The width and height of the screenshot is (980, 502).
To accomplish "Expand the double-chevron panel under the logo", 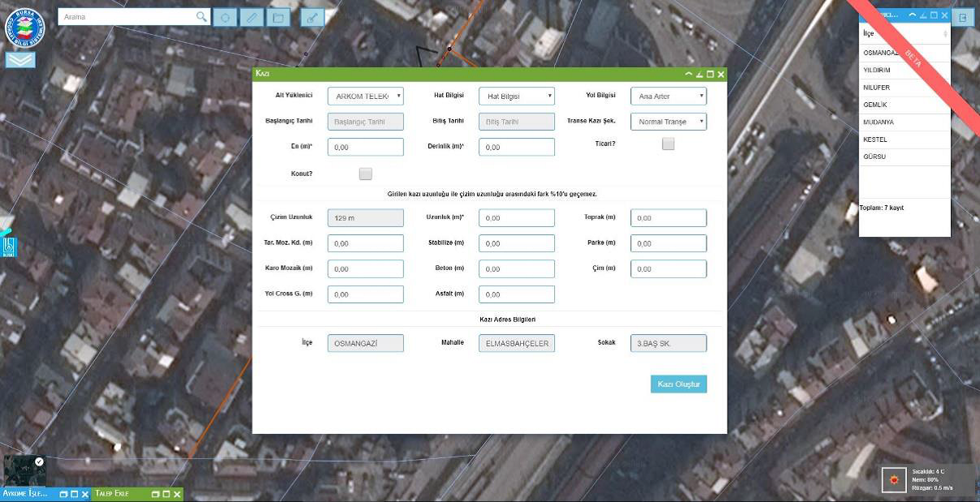I will [x=20, y=60].
